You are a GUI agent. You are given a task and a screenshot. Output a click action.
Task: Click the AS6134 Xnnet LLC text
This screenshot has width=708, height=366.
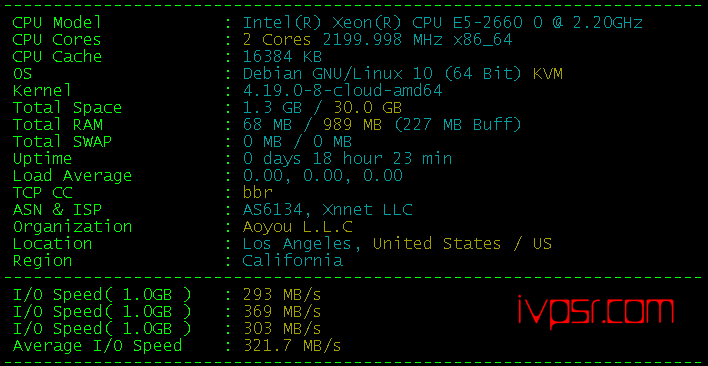click(327, 210)
